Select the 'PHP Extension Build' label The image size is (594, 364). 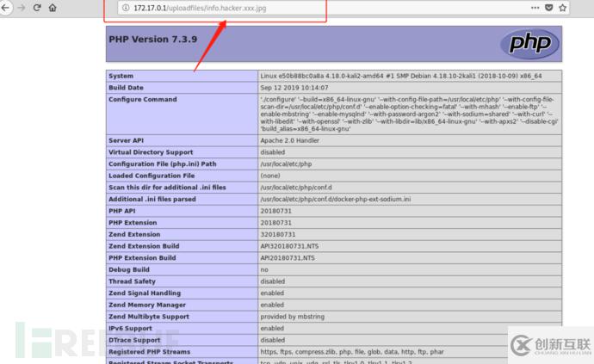tap(142, 258)
